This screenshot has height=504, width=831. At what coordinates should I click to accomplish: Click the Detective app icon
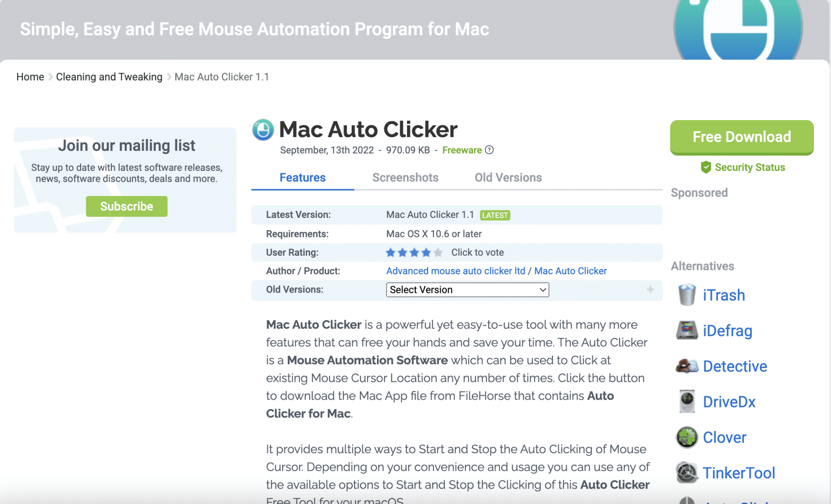point(686,366)
